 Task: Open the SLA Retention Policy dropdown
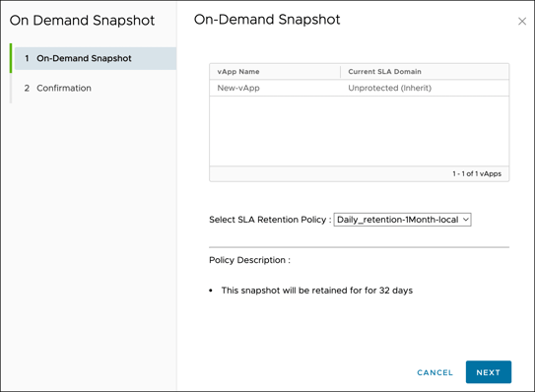[402, 220]
